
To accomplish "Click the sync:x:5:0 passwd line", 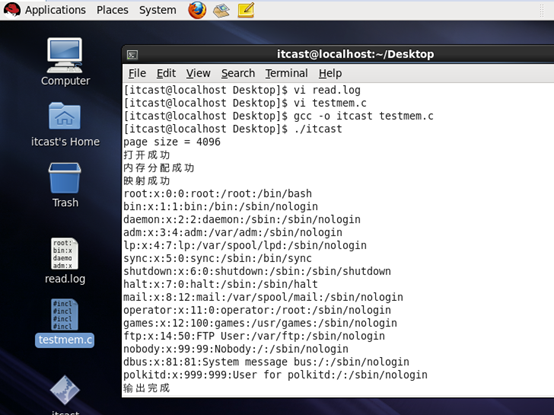I will click(x=218, y=259).
